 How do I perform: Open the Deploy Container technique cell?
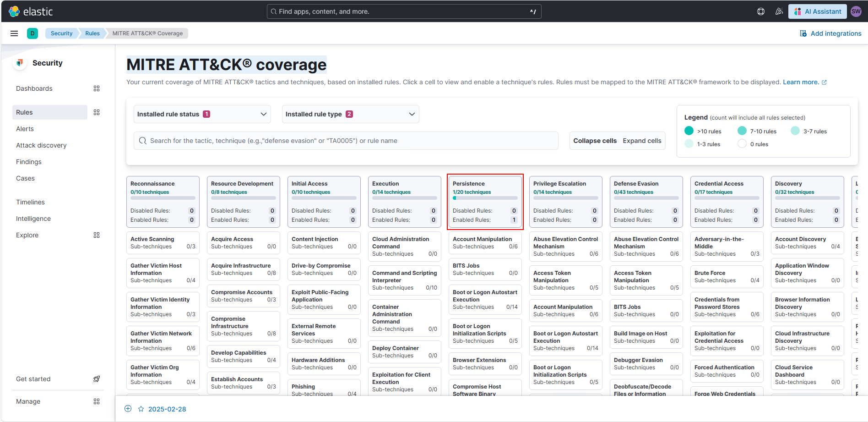(x=405, y=352)
